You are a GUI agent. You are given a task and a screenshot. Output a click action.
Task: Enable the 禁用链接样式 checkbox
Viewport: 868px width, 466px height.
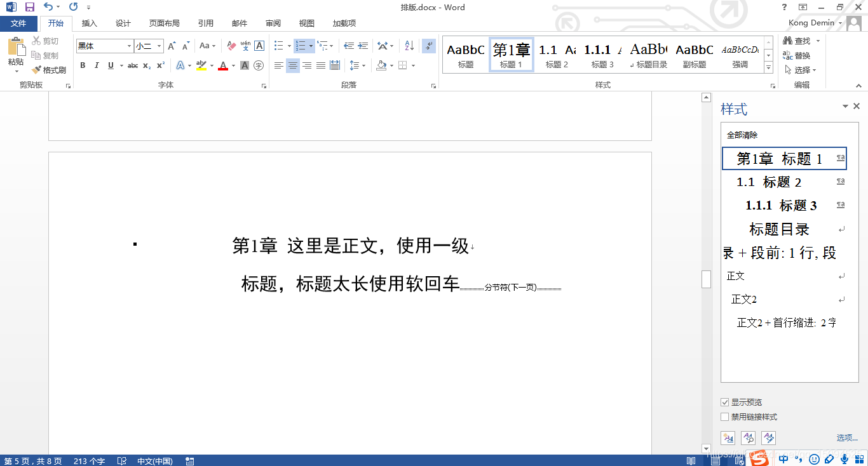725,416
